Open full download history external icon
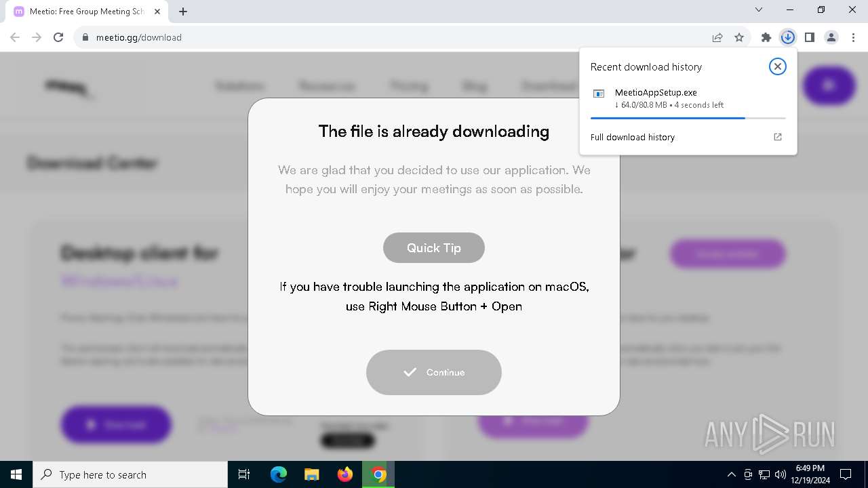868x488 pixels. coord(778,137)
